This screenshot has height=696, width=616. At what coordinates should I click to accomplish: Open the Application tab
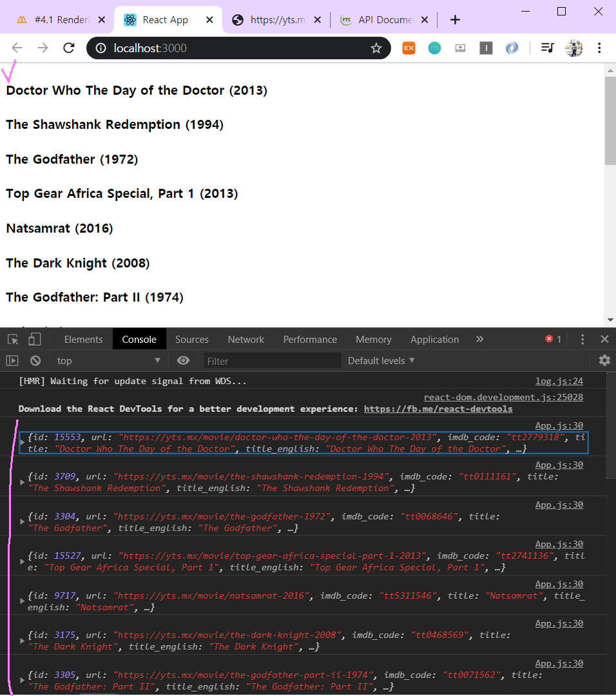[434, 340]
